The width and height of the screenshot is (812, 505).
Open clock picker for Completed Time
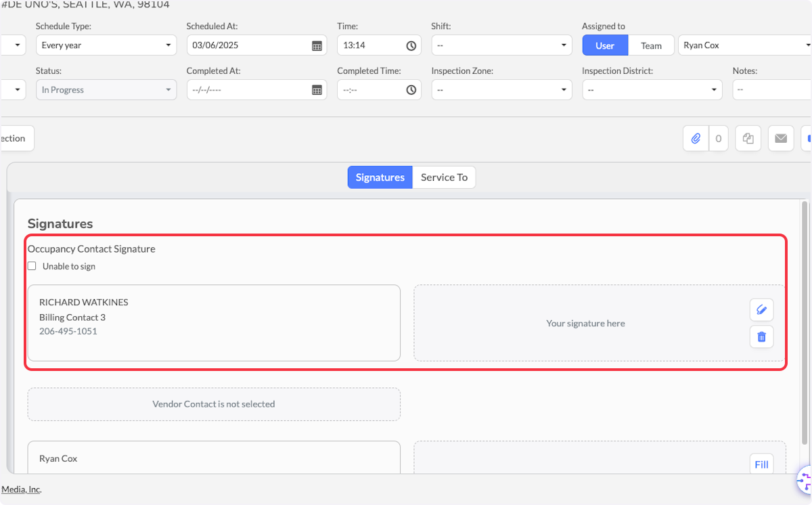click(x=411, y=90)
